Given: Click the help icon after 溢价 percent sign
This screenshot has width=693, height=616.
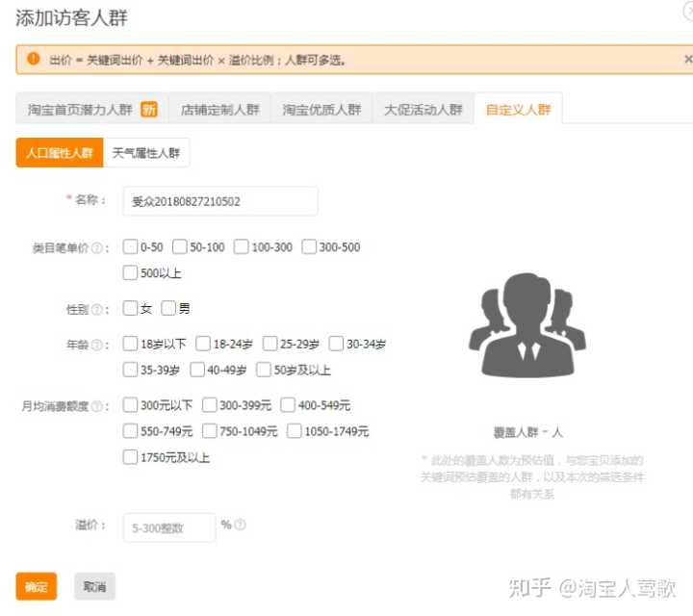Looking at the screenshot, I should (x=240, y=525).
